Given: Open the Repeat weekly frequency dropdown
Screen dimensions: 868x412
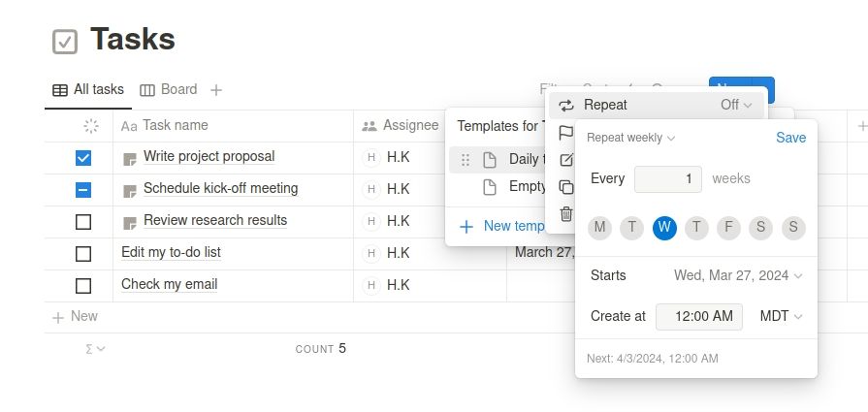Looking at the screenshot, I should 631,138.
